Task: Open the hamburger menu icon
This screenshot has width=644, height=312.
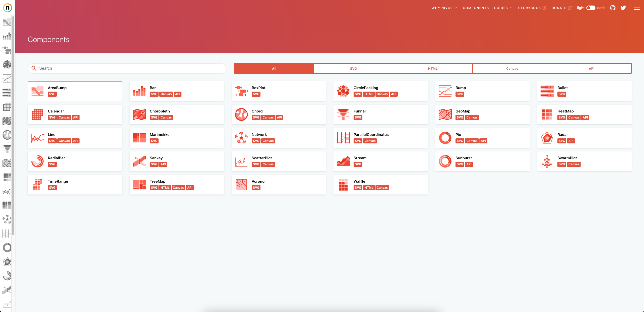Action: (637, 8)
